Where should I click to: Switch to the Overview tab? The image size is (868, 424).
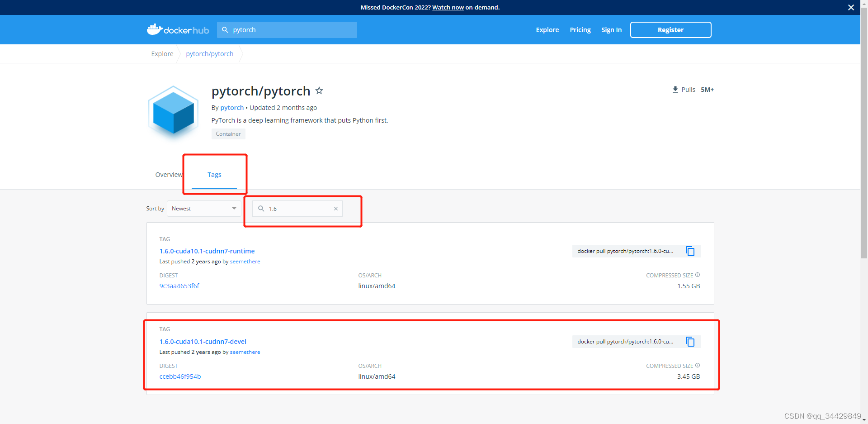(x=168, y=174)
